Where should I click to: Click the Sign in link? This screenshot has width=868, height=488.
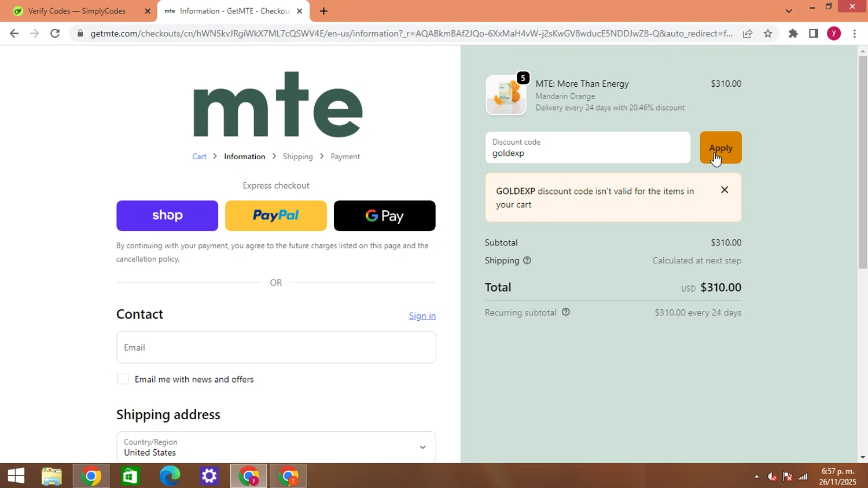(x=422, y=315)
